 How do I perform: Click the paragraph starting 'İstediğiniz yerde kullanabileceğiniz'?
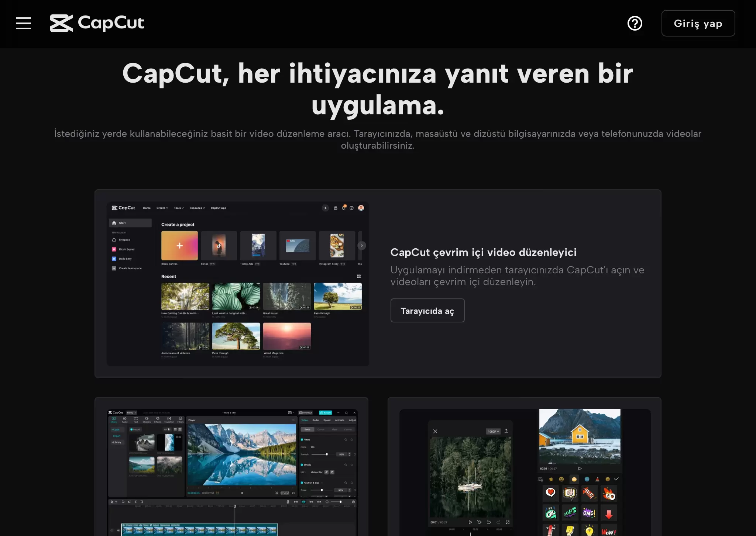[378, 139]
